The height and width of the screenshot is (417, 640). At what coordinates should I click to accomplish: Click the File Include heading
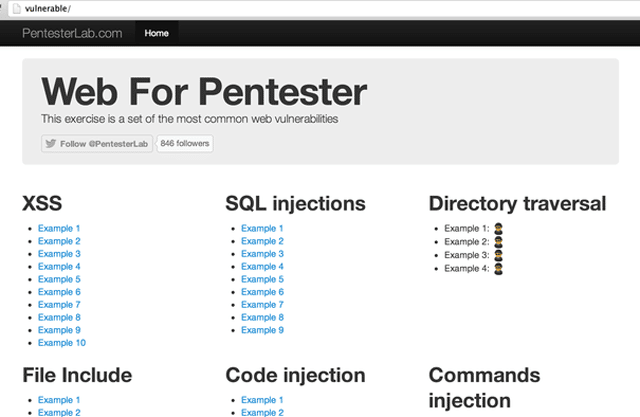(x=77, y=375)
